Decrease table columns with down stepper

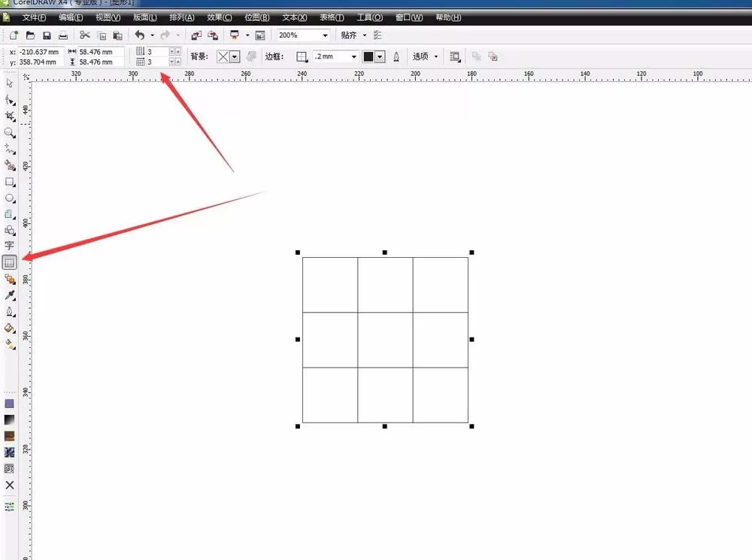click(171, 62)
